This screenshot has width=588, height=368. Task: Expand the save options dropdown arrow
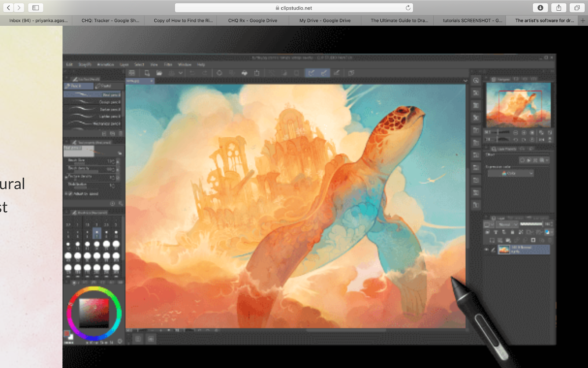click(x=180, y=73)
